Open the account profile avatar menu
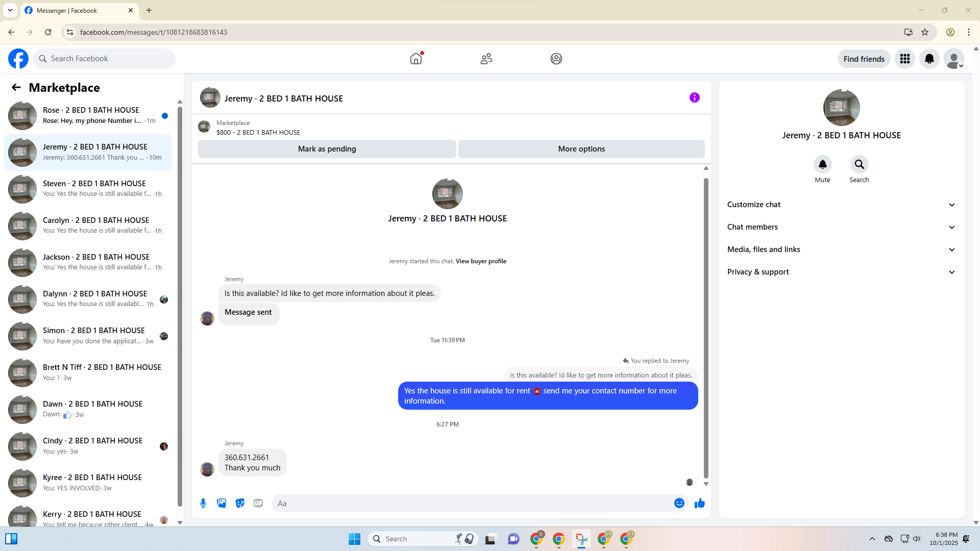Screen dimensions: 980x551 pos(954,59)
